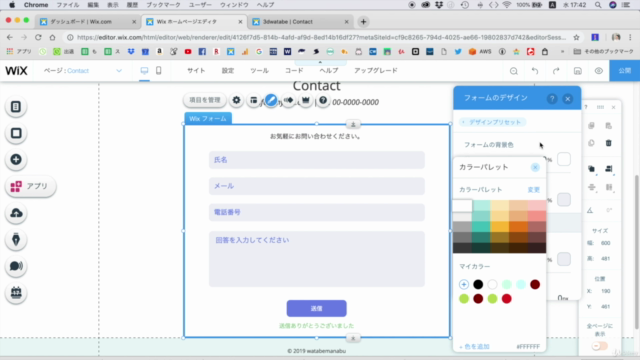Click the active design brush icon
Screen dimensions: 640x360
pos(271,100)
